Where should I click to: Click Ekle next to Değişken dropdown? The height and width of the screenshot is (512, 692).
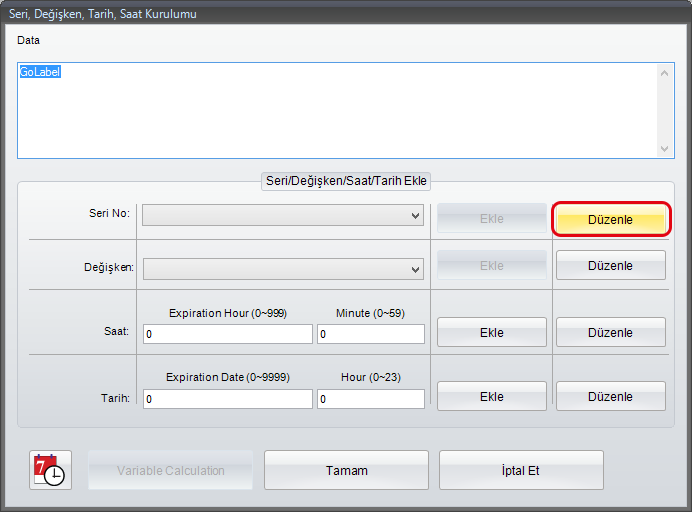[491, 266]
